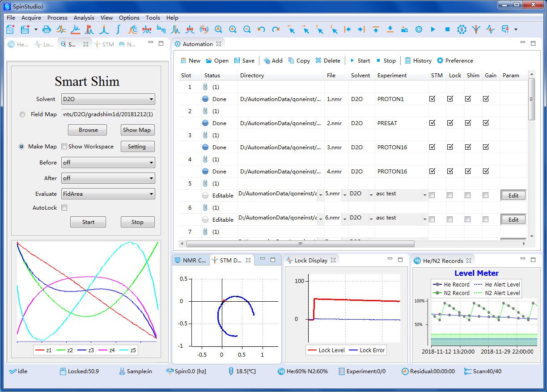Click the blue stop square in toolbar
The width and height of the screenshot is (547, 392).
447,30
